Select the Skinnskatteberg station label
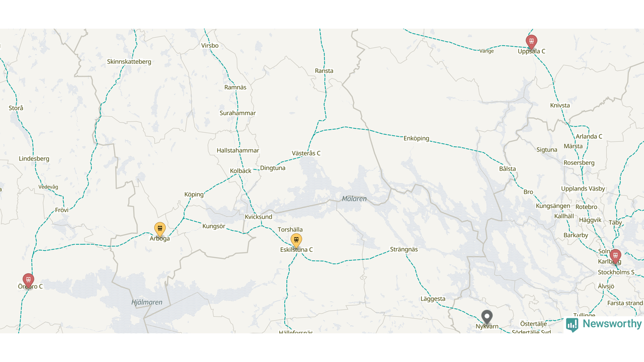 (129, 62)
